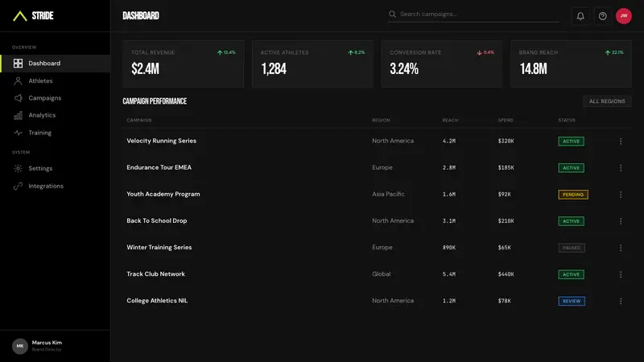The height and width of the screenshot is (362, 644).
Task: Open the Endurance Tour EMEA campaign
Action: coord(159,167)
